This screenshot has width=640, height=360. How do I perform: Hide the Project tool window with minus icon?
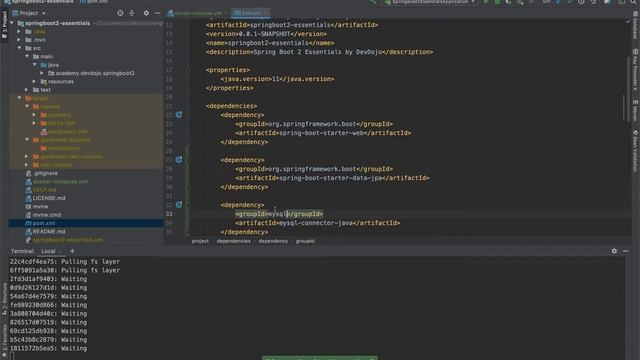(x=158, y=13)
